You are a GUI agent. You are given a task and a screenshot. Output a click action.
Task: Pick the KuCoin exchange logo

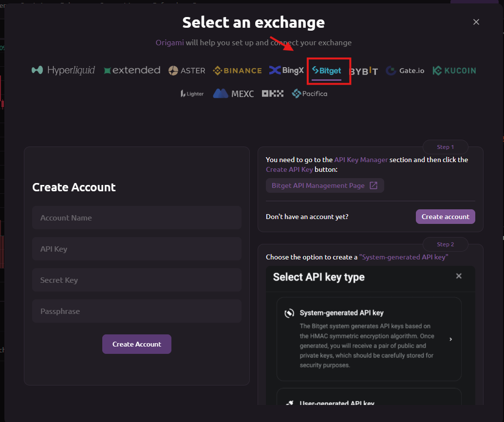(x=454, y=71)
